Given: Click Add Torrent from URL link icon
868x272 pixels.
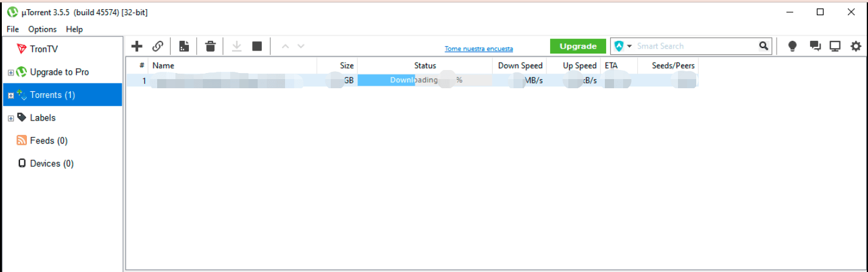Looking at the screenshot, I should tap(158, 46).
